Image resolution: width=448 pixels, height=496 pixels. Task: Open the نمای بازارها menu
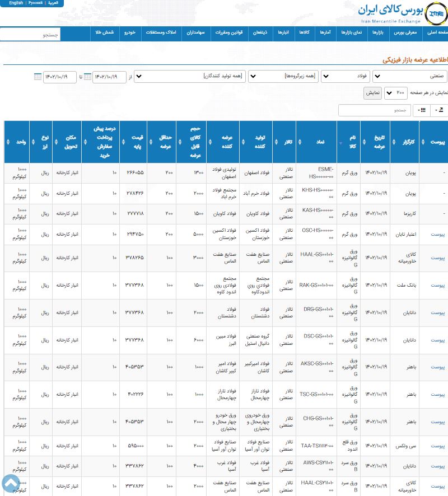[352, 32]
